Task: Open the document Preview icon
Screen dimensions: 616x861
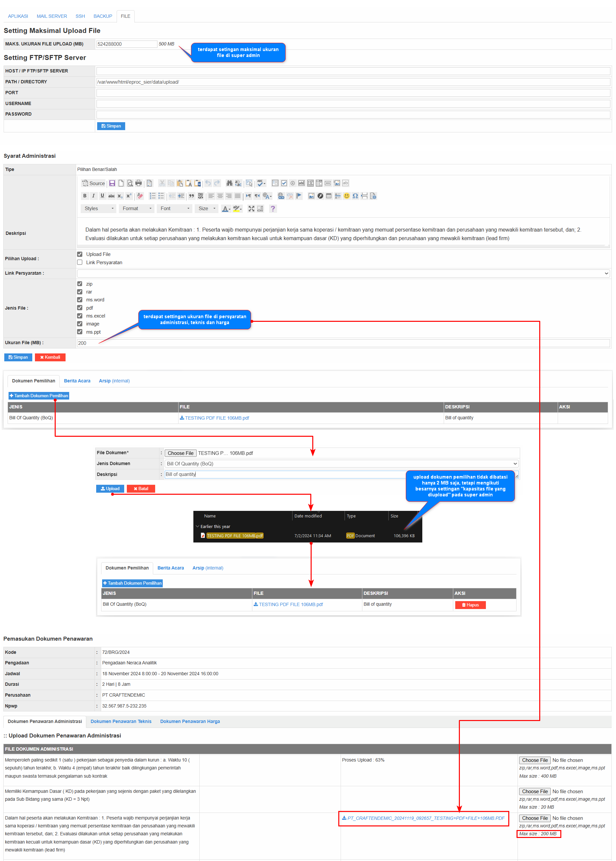Action: pos(130,183)
